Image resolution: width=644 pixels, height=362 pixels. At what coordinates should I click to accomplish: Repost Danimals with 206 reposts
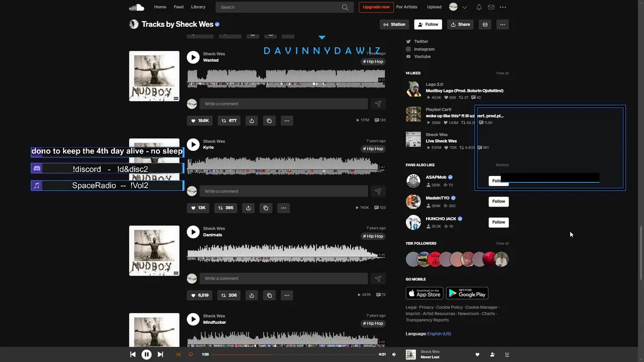pos(229,295)
